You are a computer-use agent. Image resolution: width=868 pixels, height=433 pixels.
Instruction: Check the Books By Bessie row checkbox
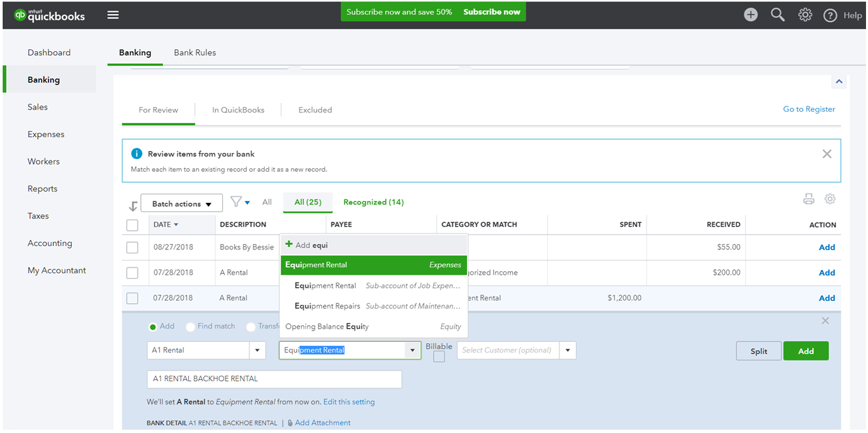132,247
